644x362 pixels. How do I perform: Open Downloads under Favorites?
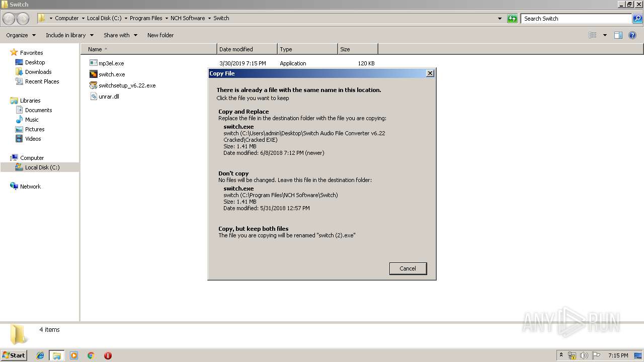click(x=38, y=72)
